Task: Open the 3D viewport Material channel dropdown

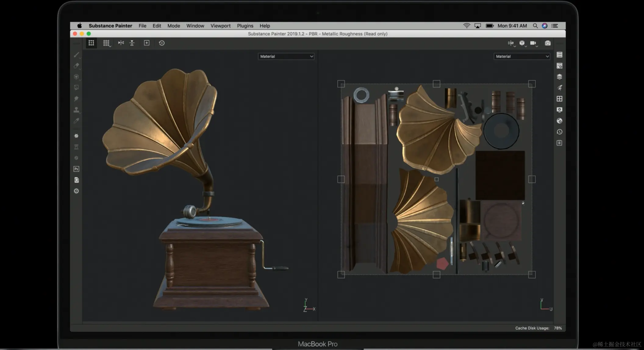Action: [286, 56]
